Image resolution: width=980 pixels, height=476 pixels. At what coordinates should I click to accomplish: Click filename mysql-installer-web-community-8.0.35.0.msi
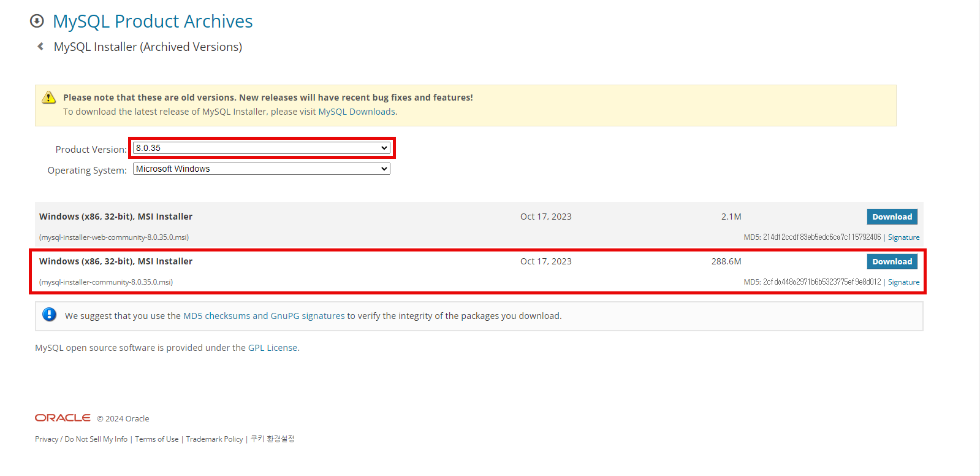click(x=114, y=237)
